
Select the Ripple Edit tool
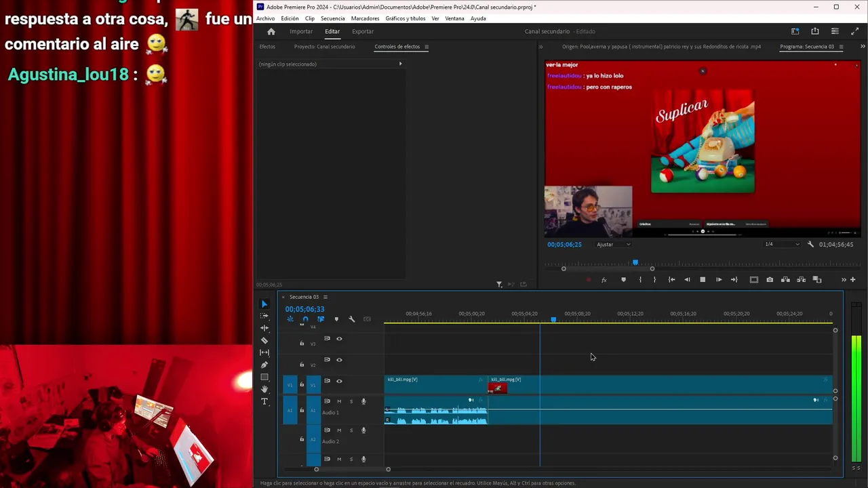pyautogui.click(x=264, y=328)
